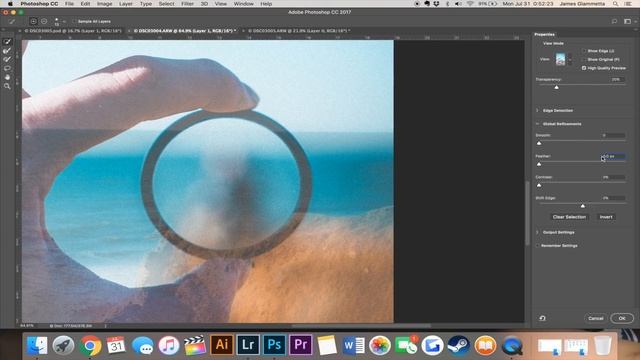This screenshot has width=640, height=360.
Task: Click the Cancel button
Action: [x=596, y=318]
